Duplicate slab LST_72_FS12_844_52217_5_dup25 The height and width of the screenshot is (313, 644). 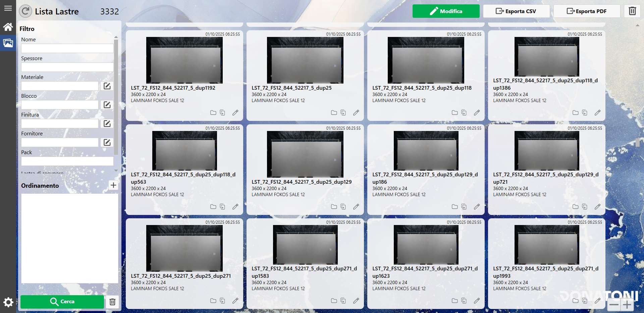[343, 113]
